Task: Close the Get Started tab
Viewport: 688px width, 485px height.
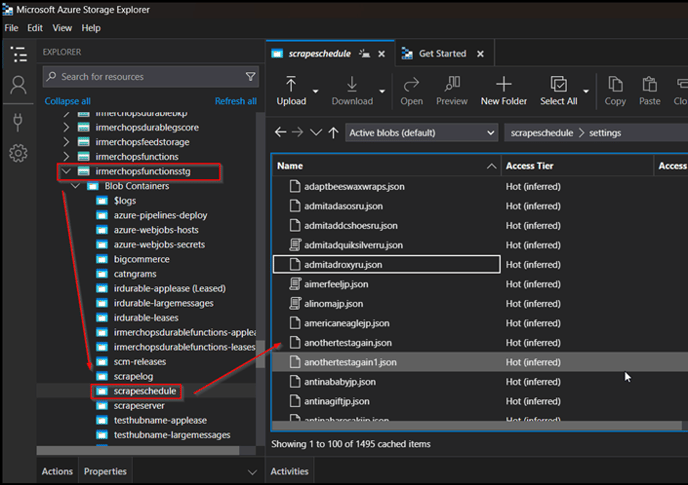Action: tap(480, 54)
